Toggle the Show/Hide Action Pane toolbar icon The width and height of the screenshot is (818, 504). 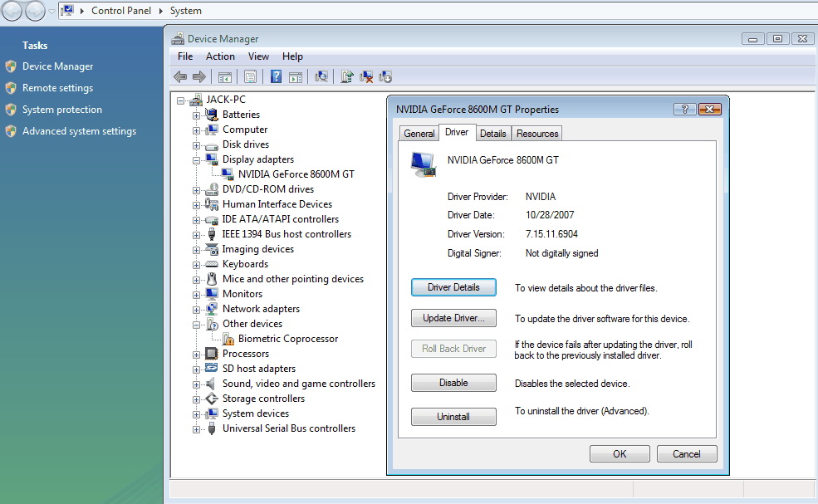tap(296, 77)
